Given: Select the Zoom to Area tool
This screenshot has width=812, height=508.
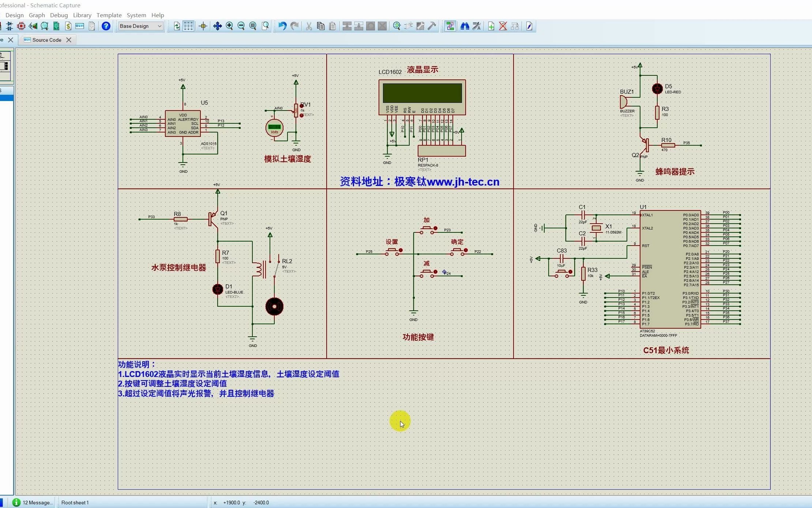Looking at the screenshot, I should [x=266, y=26].
